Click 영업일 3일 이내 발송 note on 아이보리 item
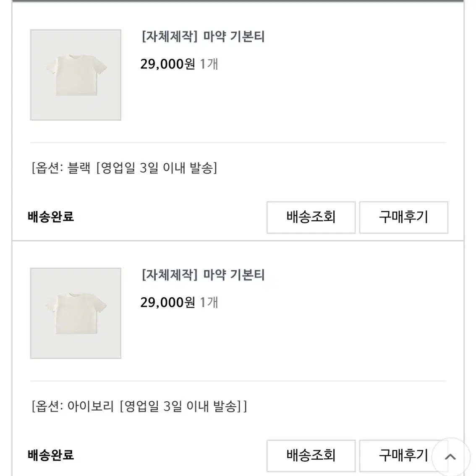The height and width of the screenshot is (476, 476). 180,406
